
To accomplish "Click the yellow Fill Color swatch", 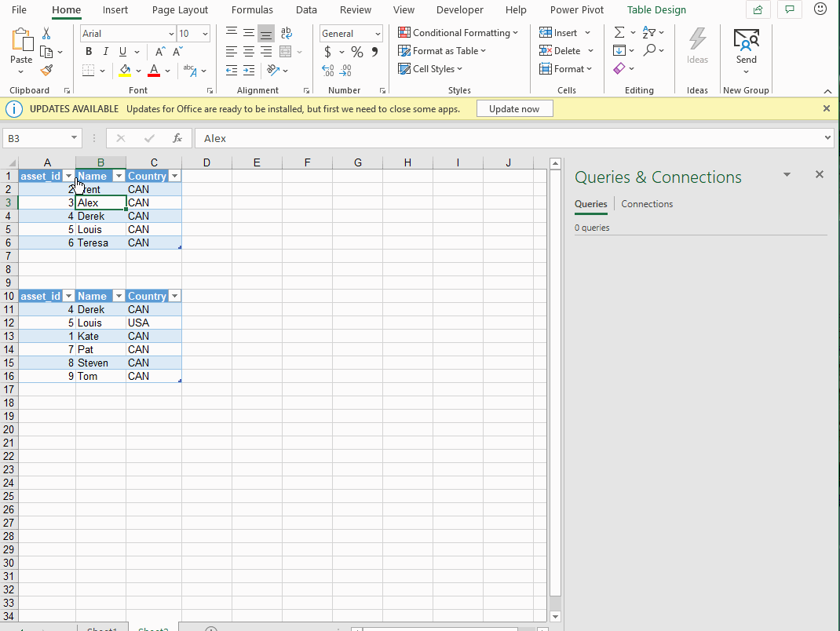I will (125, 70).
